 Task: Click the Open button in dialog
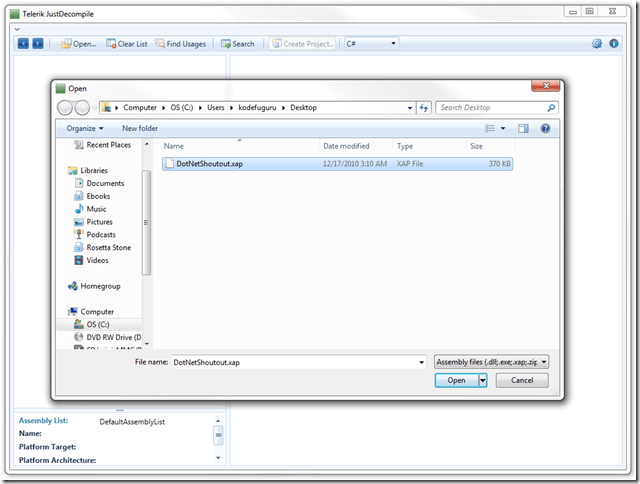pyautogui.click(x=456, y=380)
